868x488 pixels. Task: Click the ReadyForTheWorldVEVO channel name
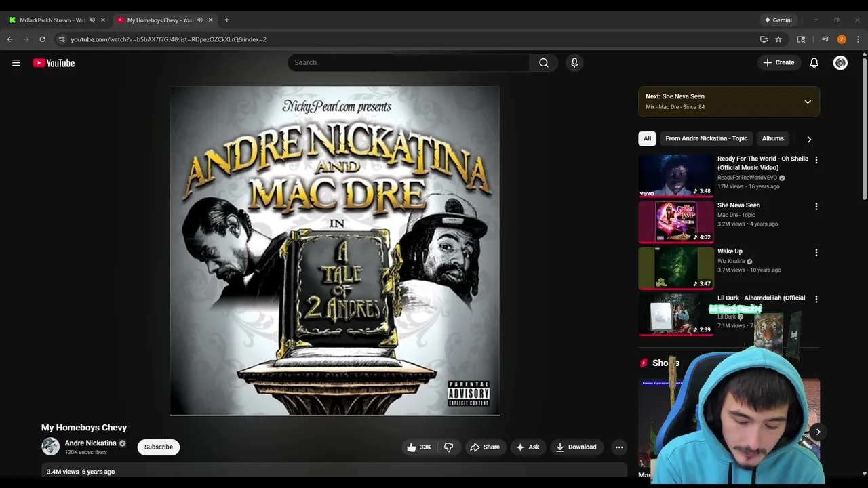pyautogui.click(x=747, y=178)
